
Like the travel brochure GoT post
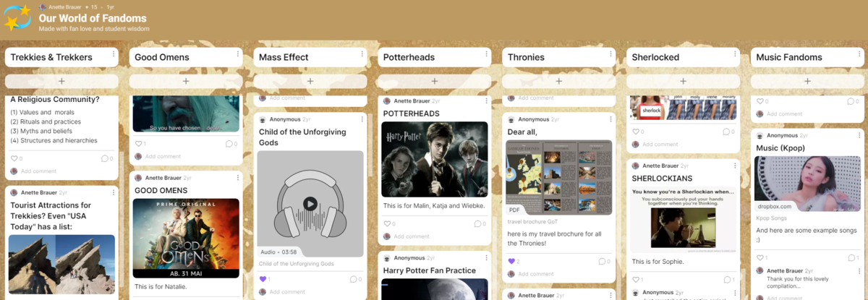511,261
